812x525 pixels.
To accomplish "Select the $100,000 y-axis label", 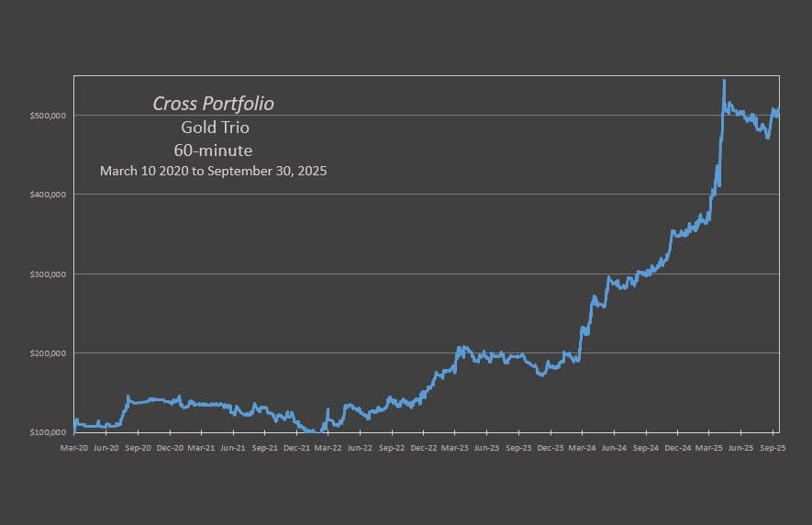I will click(50, 432).
